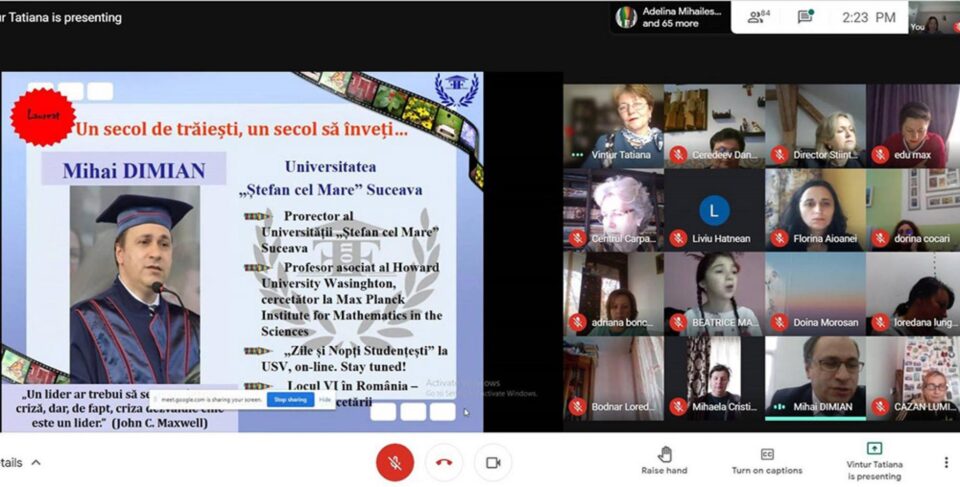Viewport: 960px width, 487px height.
Task: Click 'Universitatea Ștefan cel Mare Suceava' heading
Action: point(331,178)
